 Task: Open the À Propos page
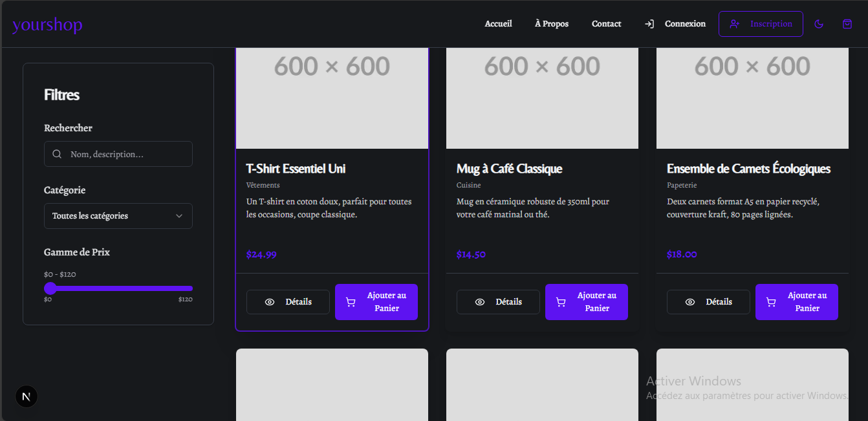click(x=552, y=24)
